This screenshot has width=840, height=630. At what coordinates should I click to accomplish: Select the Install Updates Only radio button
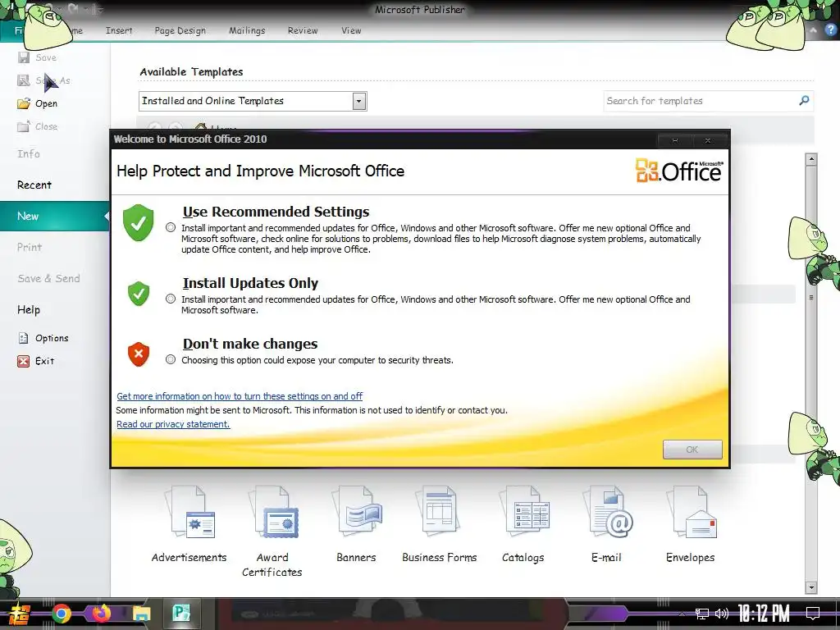(x=171, y=299)
